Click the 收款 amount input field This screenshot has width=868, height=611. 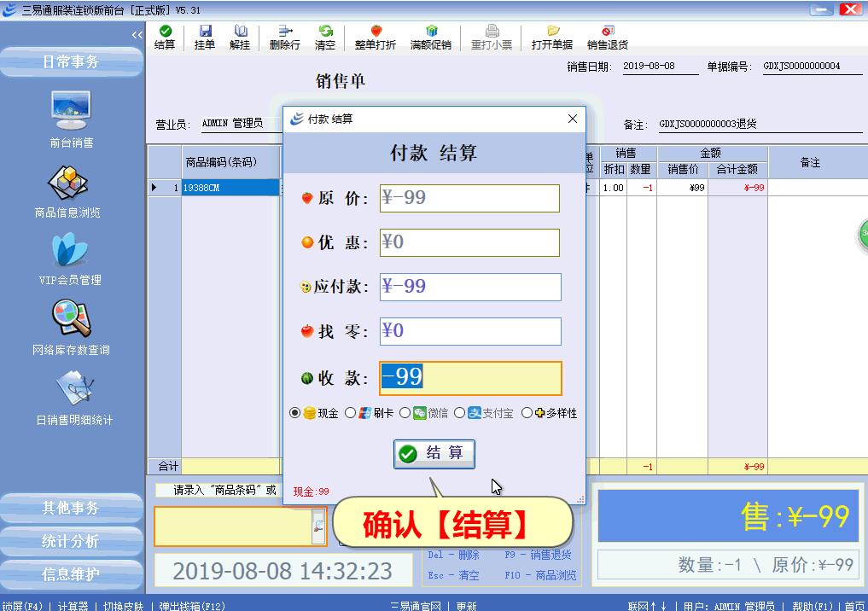(470, 378)
